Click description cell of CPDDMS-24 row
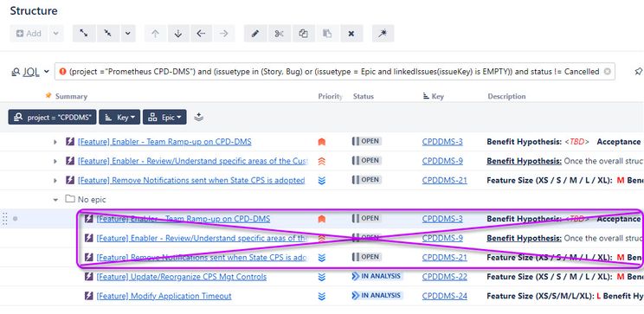The width and height of the screenshot is (644, 314). pos(565,297)
